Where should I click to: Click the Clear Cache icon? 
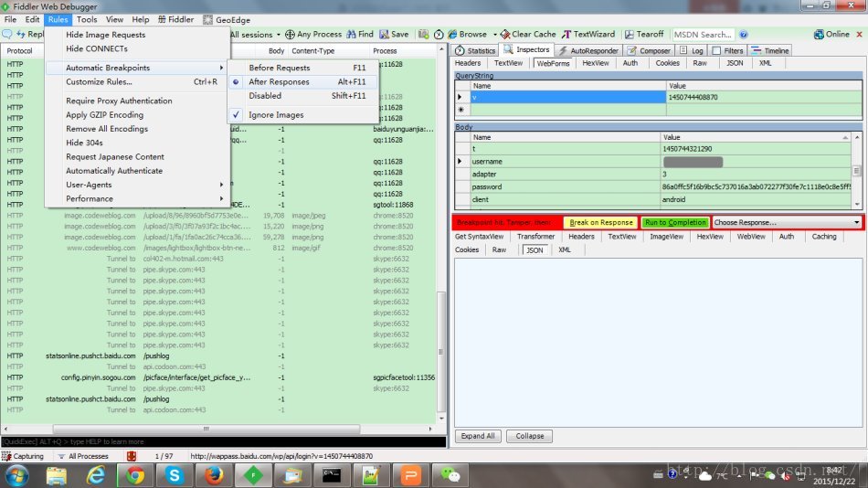[505, 35]
